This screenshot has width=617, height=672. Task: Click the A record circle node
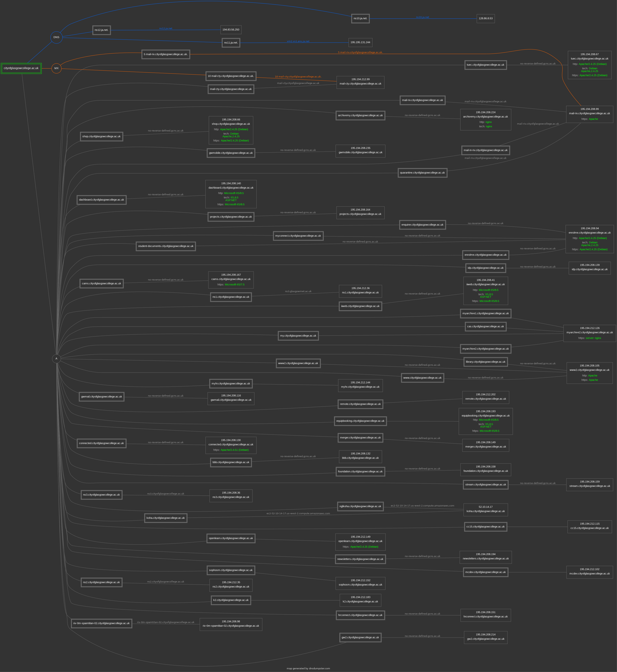click(56, 358)
